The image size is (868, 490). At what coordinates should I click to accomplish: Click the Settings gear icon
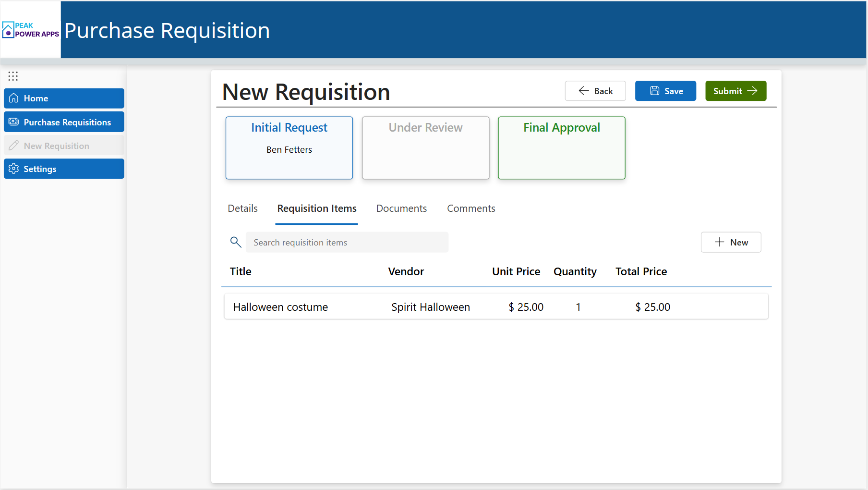point(14,169)
